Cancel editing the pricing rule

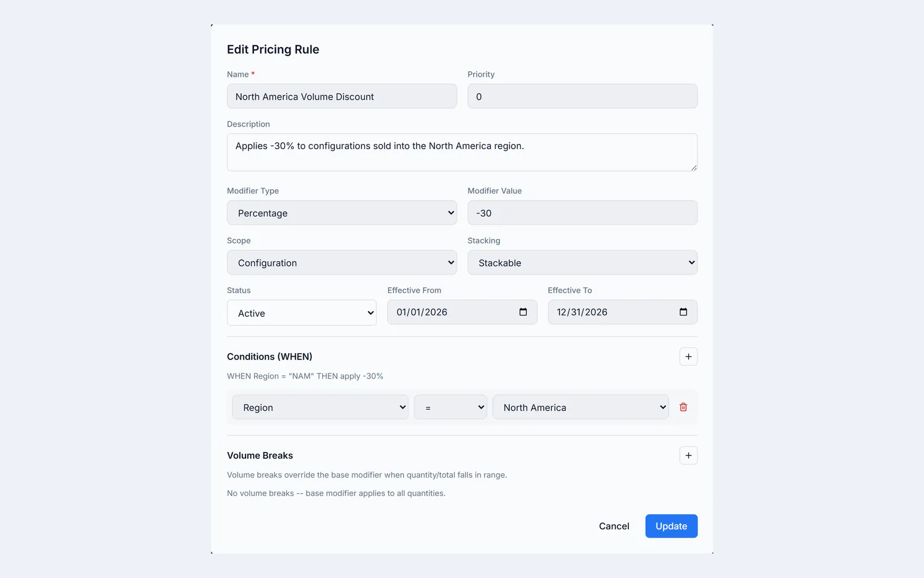614,526
